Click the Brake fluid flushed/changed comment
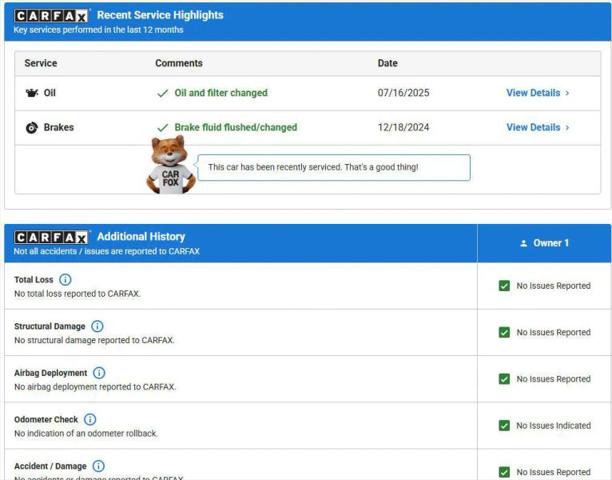612x480 pixels. (236, 127)
